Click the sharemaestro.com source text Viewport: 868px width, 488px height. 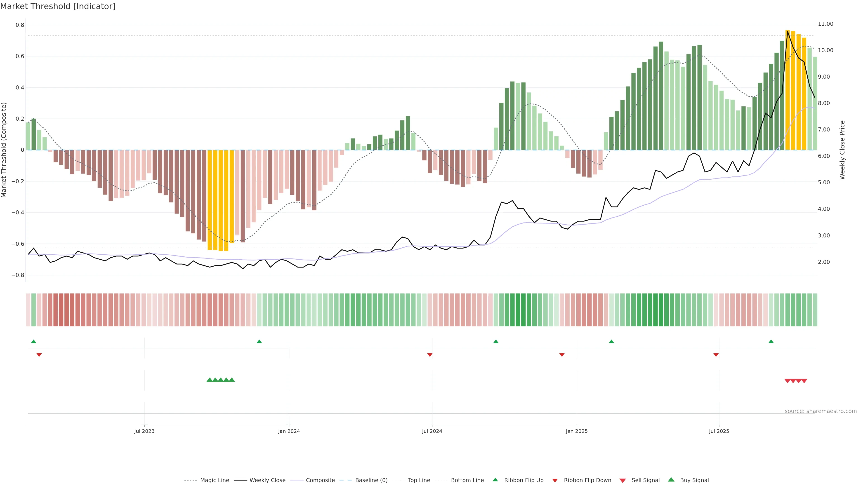(821, 411)
